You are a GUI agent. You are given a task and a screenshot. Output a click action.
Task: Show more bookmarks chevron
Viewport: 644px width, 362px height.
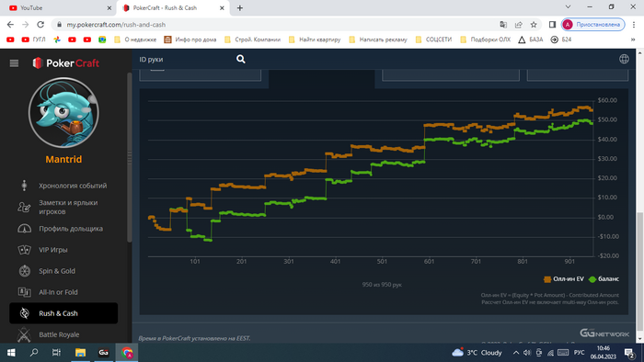[x=633, y=40]
